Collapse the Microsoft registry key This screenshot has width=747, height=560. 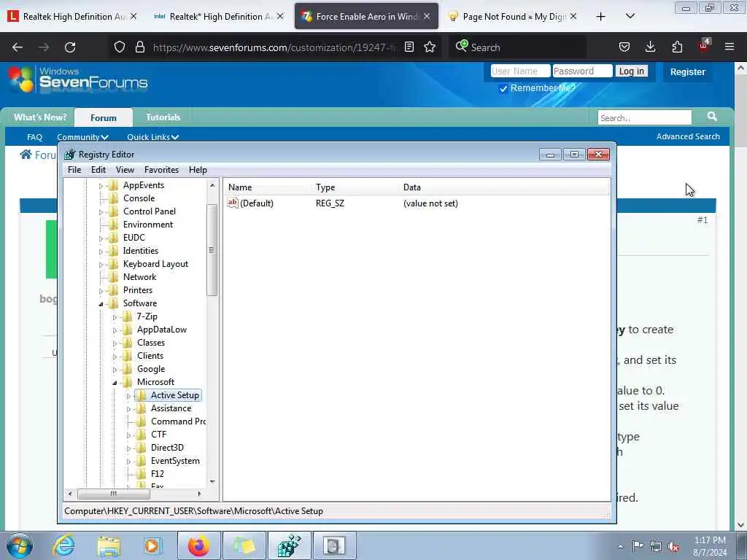[x=115, y=382]
